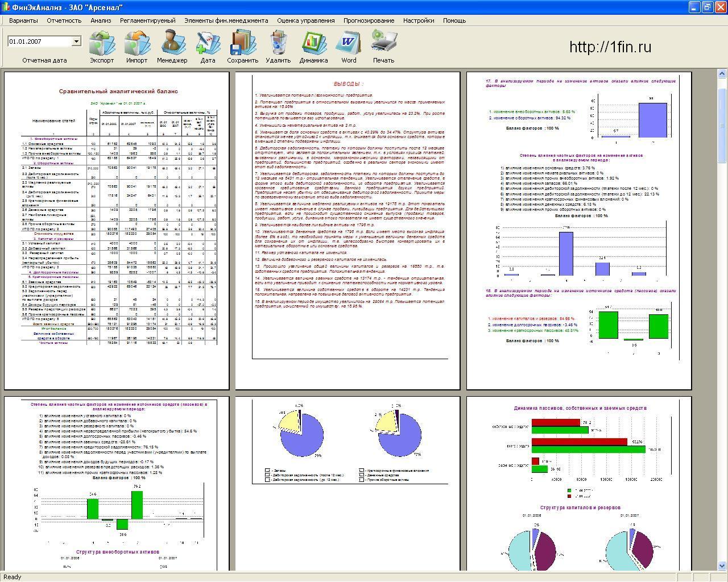Image resolution: width=728 pixels, height=582 pixels.
Task: Expand the reporting date dropdown arrow
Action: [76, 41]
